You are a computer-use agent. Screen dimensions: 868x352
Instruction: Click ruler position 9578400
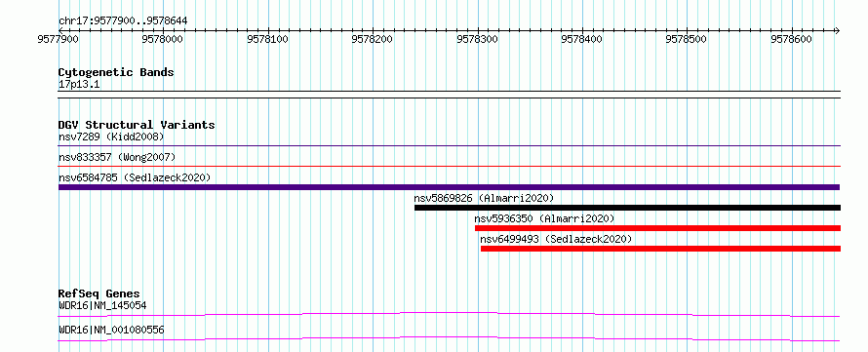click(582, 39)
